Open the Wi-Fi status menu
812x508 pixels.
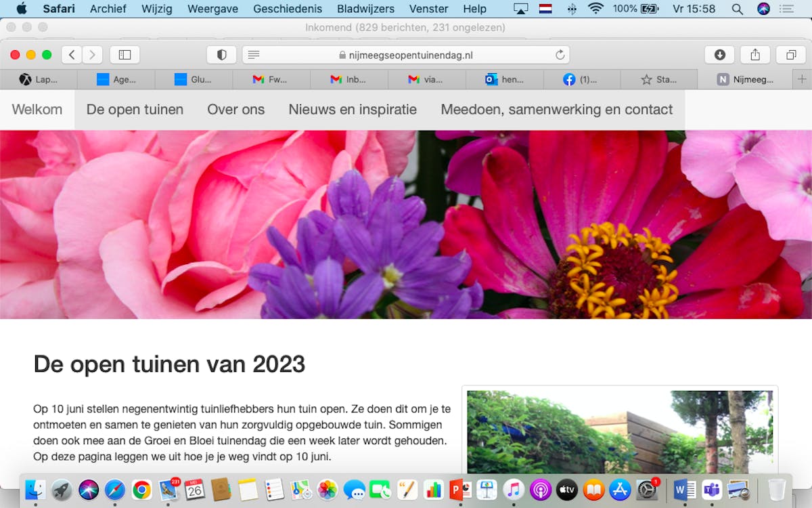pyautogui.click(x=595, y=9)
